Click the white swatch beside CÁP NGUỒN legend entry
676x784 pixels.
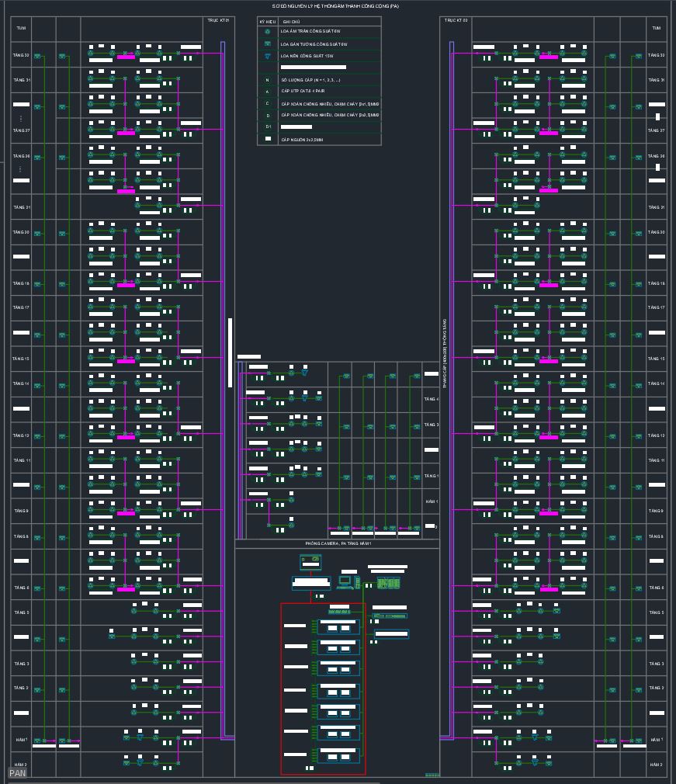[268, 140]
